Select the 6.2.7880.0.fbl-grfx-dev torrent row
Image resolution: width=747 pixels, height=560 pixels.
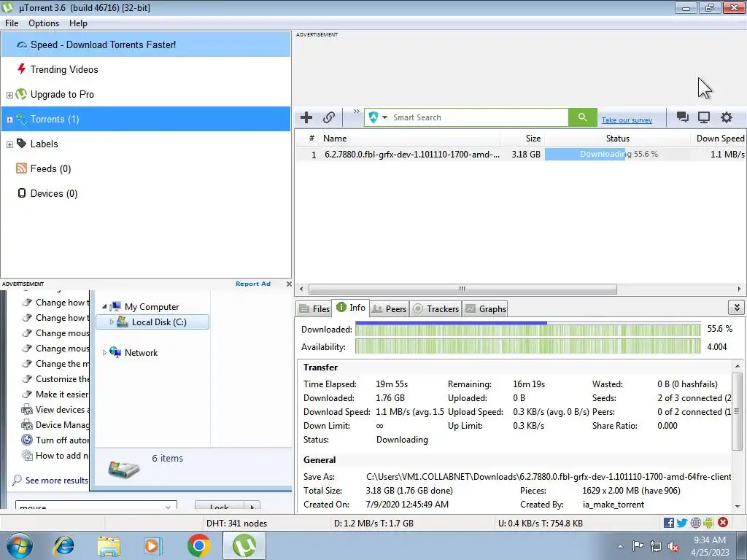pos(520,155)
